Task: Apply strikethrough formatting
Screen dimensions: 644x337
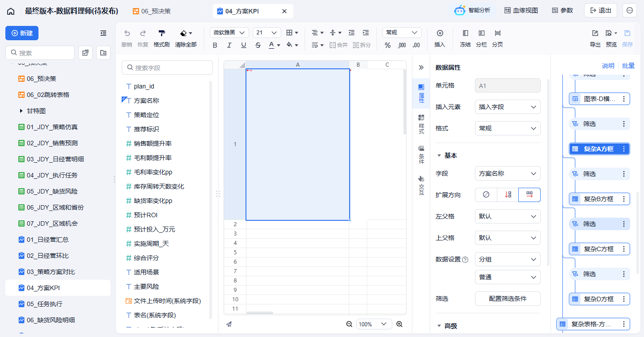Action: pyautogui.click(x=258, y=45)
